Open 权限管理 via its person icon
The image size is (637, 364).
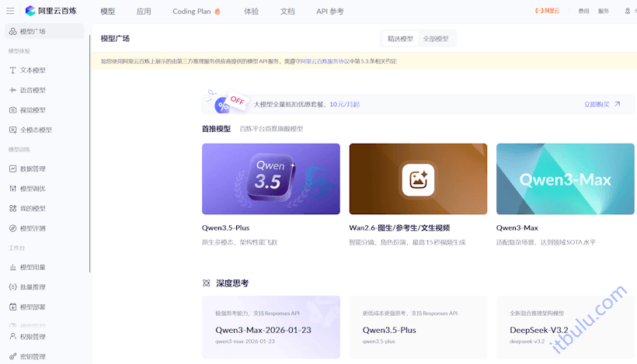[x=13, y=337]
